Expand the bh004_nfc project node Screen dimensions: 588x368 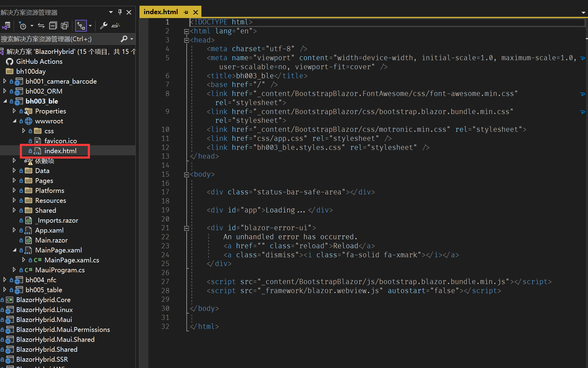(x=5, y=280)
